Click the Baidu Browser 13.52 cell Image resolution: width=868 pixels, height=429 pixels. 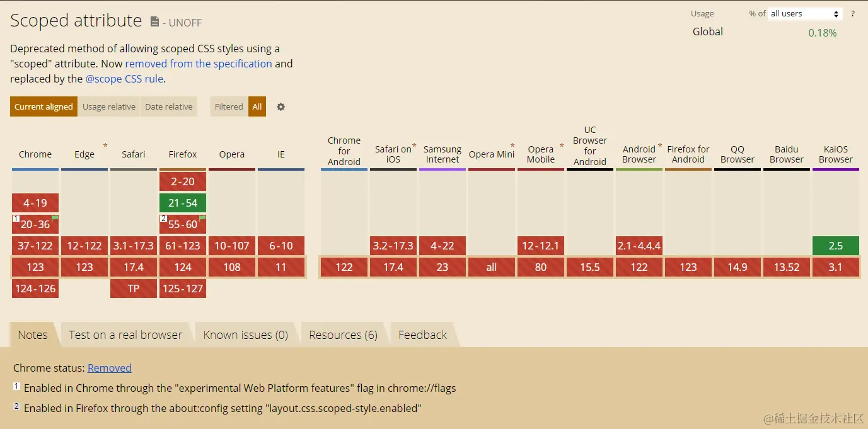click(x=787, y=267)
